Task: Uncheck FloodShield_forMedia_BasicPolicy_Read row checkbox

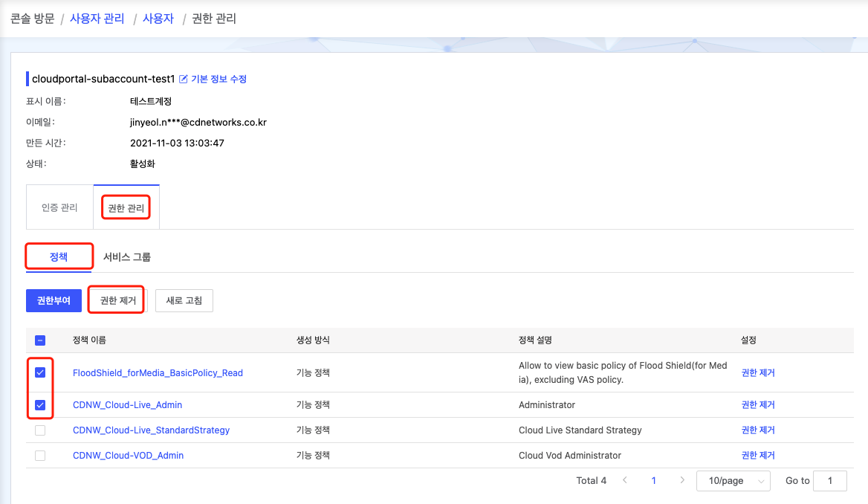Action: 40,372
